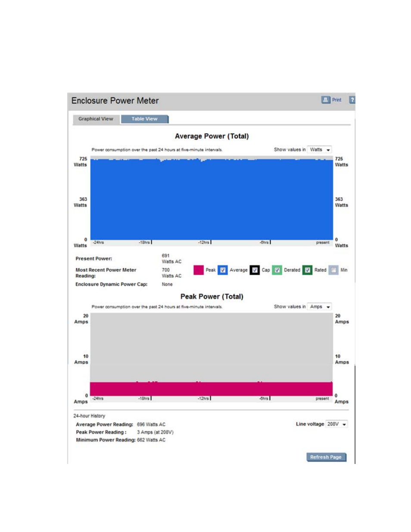Screen dimensions: 411x532
Task: Click the Enclosure Dynamic Power Cap label
Action: pyautogui.click(x=111, y=284)
